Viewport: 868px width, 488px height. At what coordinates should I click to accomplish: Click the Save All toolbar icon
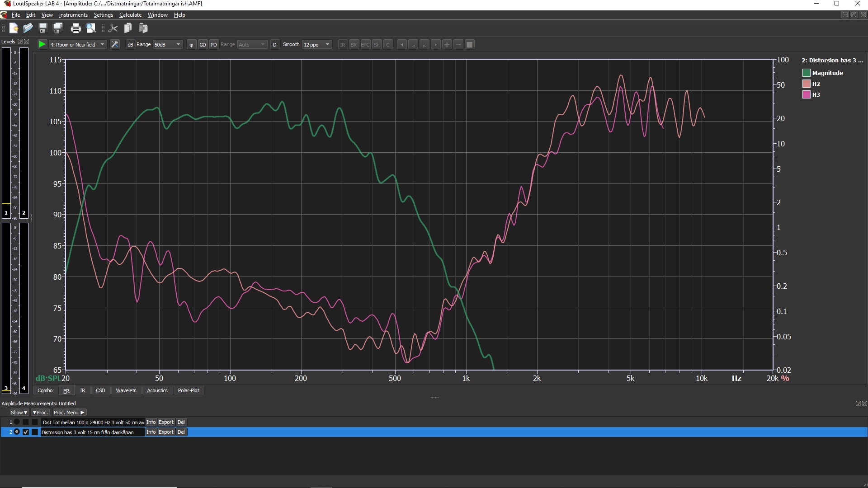point(58,28)
